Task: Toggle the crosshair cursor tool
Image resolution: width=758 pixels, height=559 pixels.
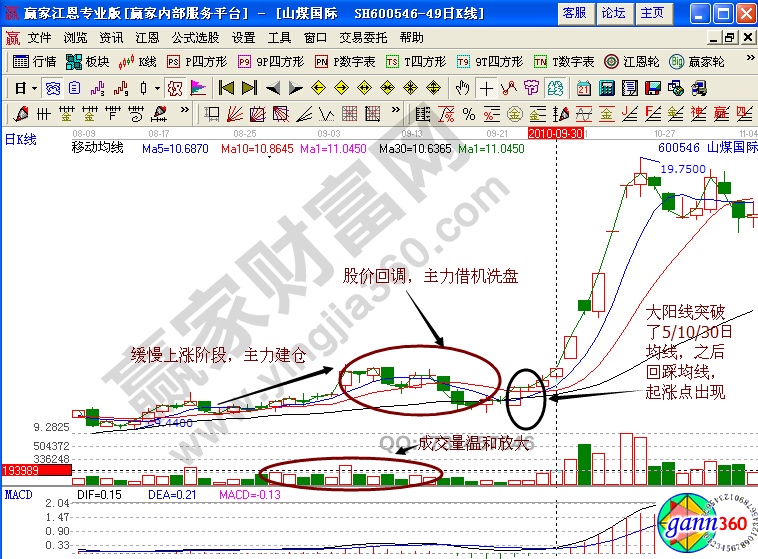Action: coord(487,88)
